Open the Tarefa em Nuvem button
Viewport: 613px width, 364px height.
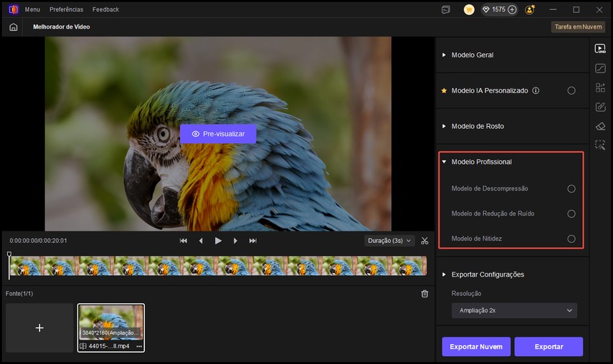pyautogui.click(x=578, y=27)
